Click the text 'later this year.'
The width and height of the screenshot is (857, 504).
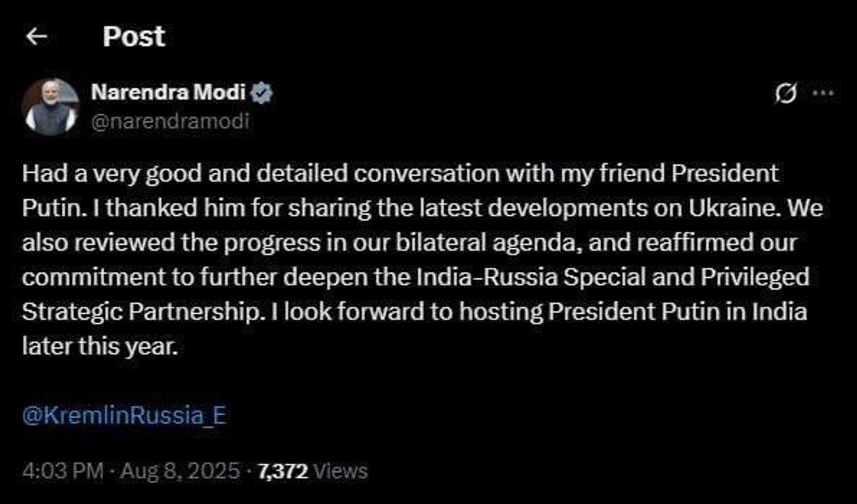[x=100, y=346]
